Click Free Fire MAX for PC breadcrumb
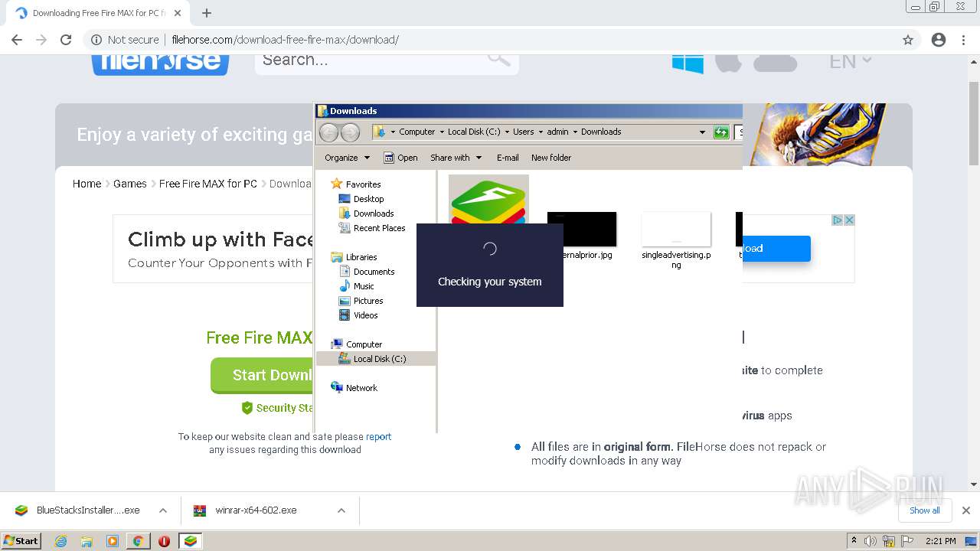The height and width of the screenshot is (551, 980). coord(208,184)
